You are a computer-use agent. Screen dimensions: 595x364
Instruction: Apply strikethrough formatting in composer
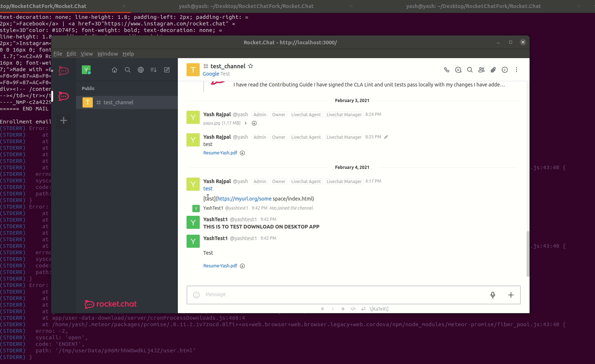tap(343, 309)
